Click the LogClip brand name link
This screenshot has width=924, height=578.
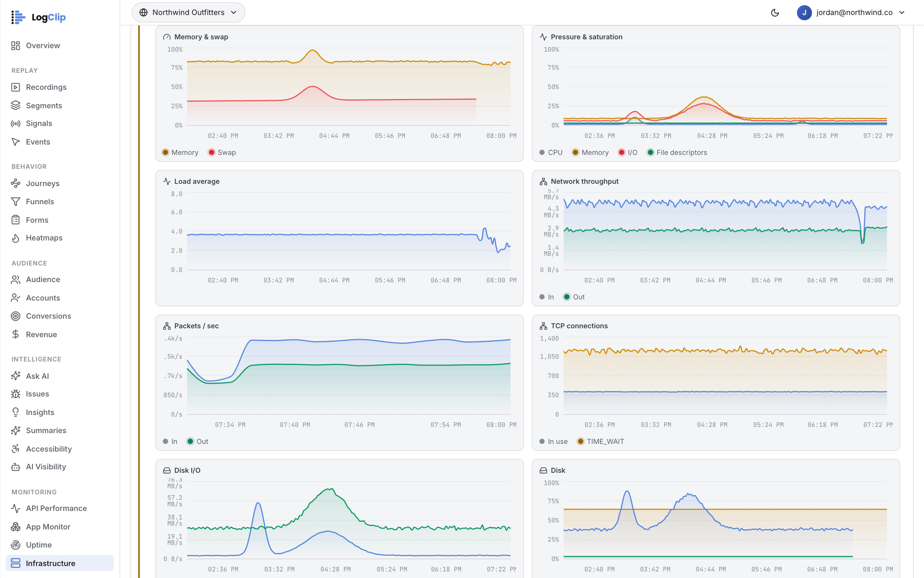[x=49, y=17]
